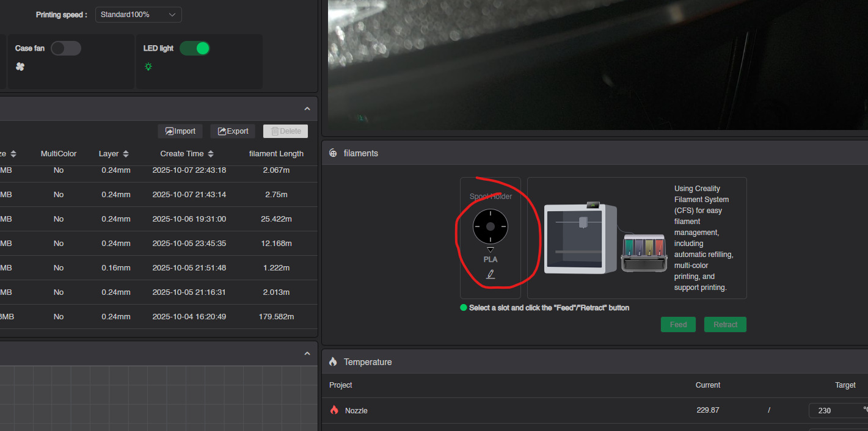The image size is (868, 431).
Task: Collapse the panel below the file list
Action: (307, 354)
